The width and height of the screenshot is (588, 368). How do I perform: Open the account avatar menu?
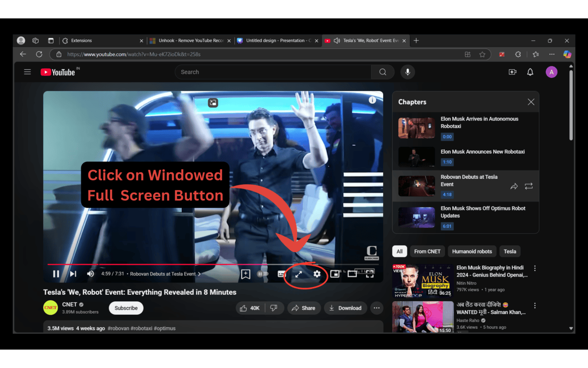551,72
